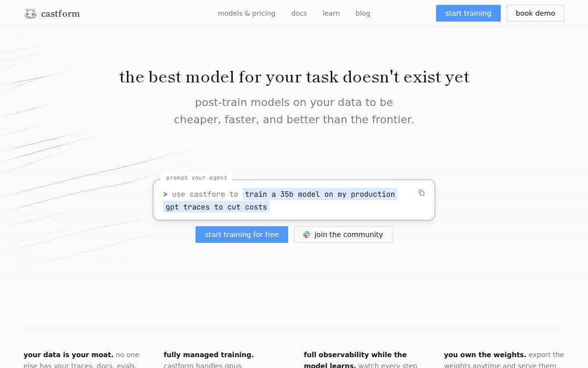The width and height of the screenshot is (588, 368).
Task: Click the blue prompt caret symbol
Action: click(166, 194)
